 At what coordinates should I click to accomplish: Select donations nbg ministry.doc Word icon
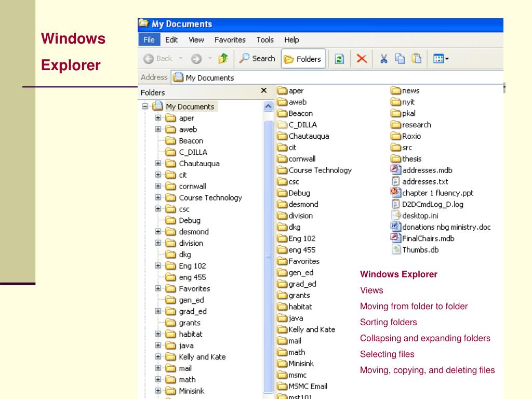pos(395,227)
